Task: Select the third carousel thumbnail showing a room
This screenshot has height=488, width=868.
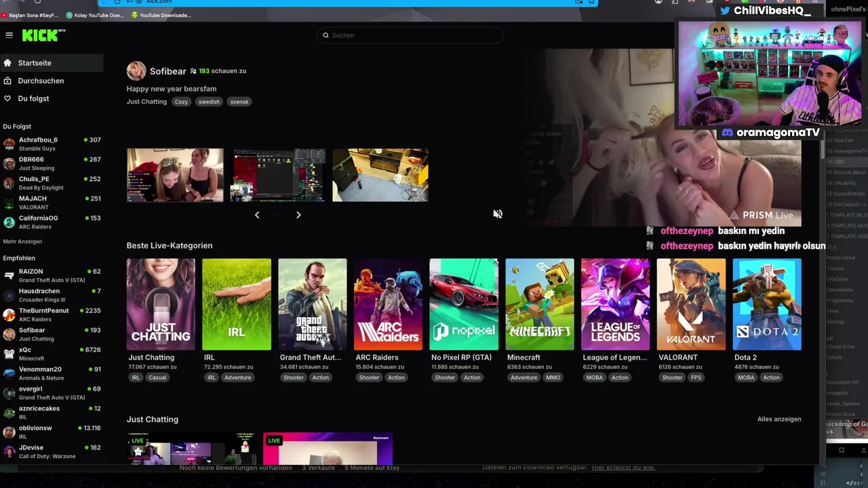Action: pos(380,175)
